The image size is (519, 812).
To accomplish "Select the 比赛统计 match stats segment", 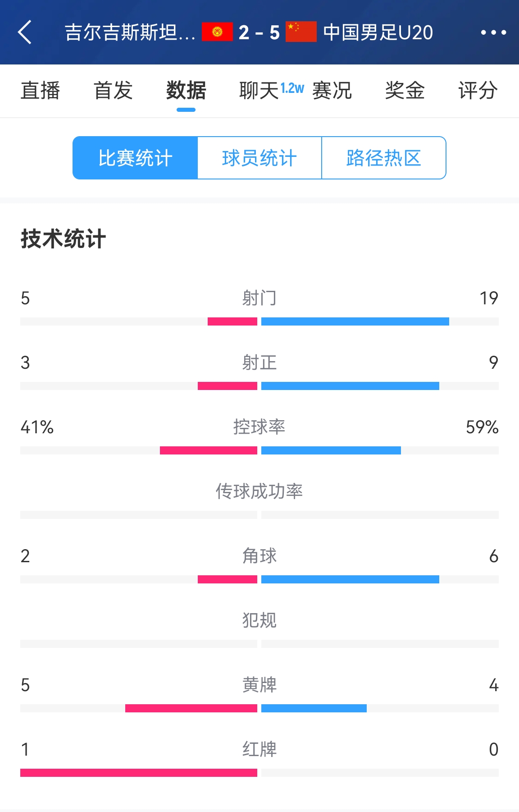I will [x=135, y=157].
